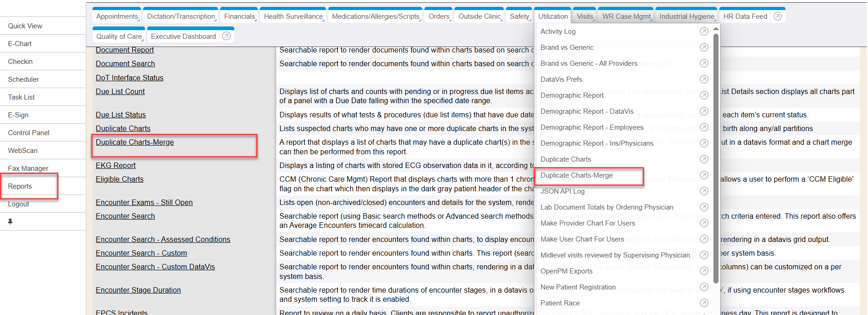Open Reports in the left sidebar
This screenshot has height=315, width=868.
[20, 186]
